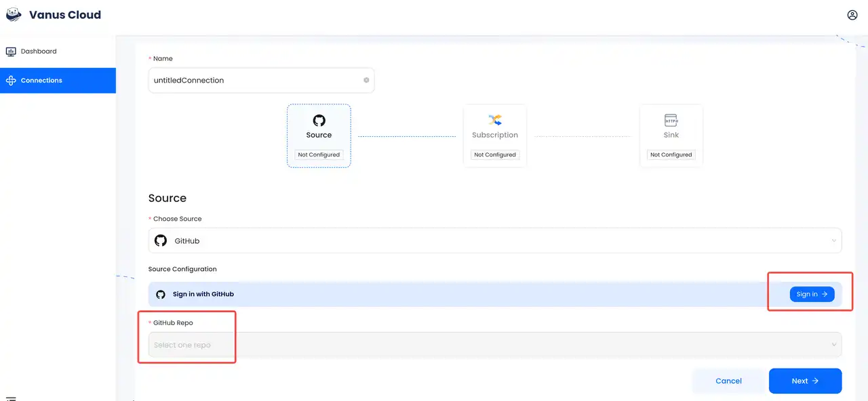Click the Source section heading
868x401 pixels.
[x=167, y=198]
